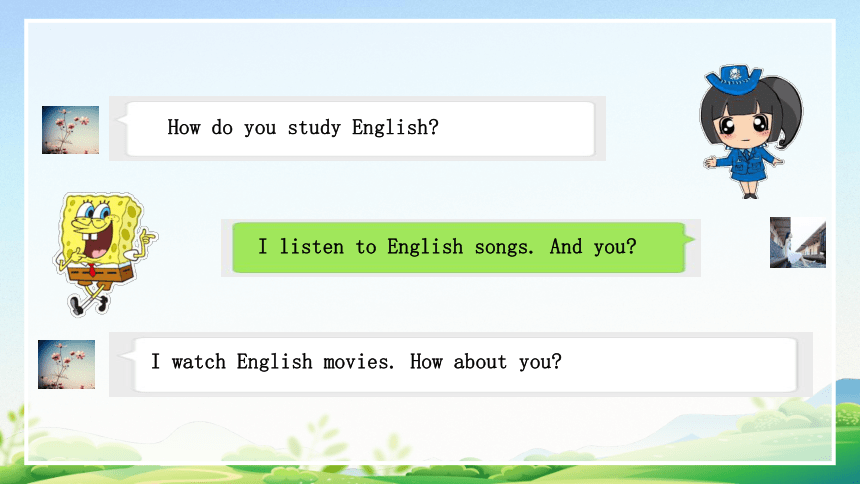Click the tail of the "How do you study" bubble

coord(123,120)
